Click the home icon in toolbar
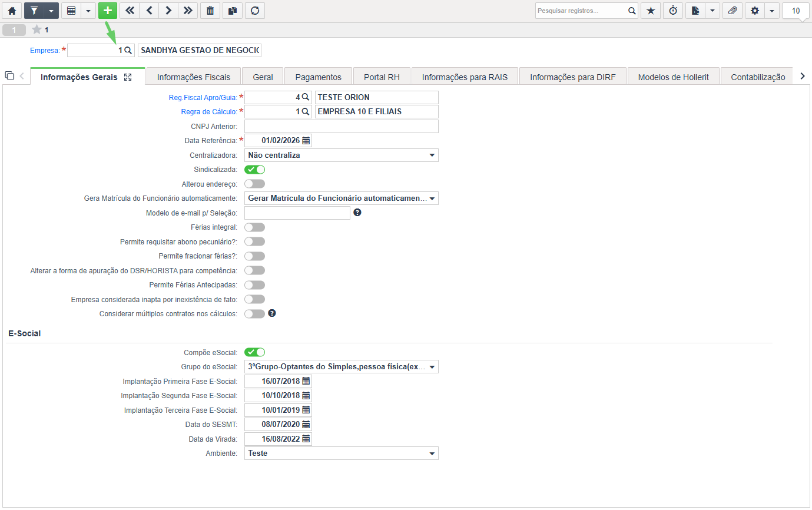Image resolution: width=812 pixels, height=510 pixels. [x=12, y=11]
